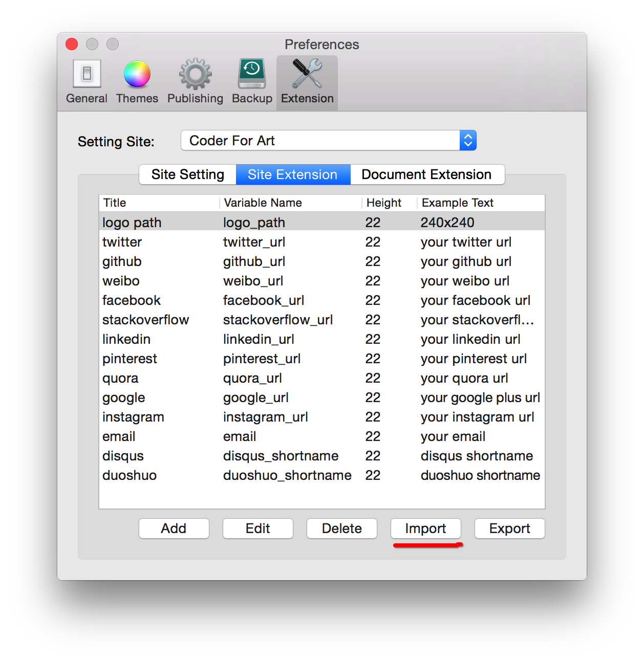Click the Import button
Screen dimensions: 644x662
(x=425, y=528)
